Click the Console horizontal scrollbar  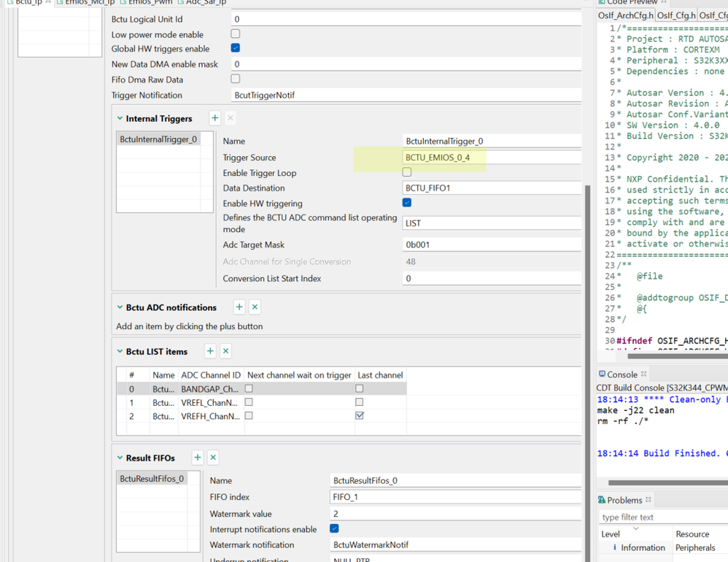click(667, 482)
